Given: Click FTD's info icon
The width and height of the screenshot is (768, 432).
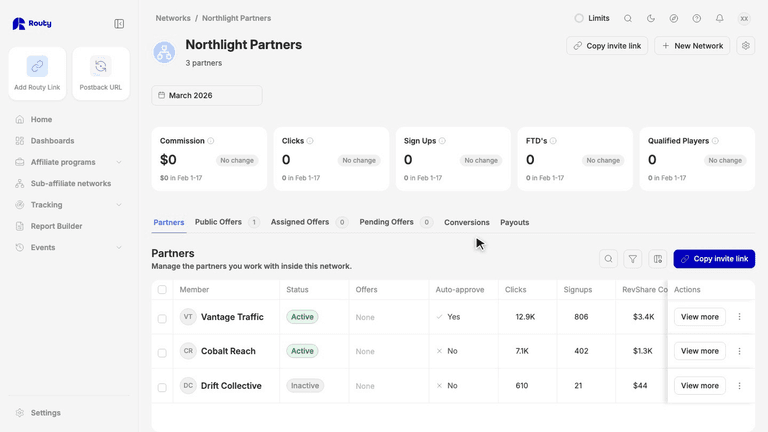Looking at the screenshot, I should [x=553, y=141].
